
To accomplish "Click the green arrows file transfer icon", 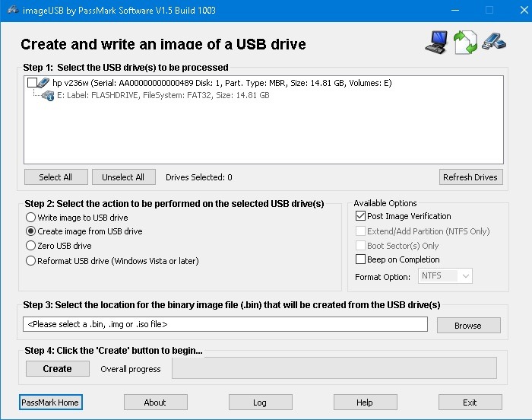I will [465, 43].
